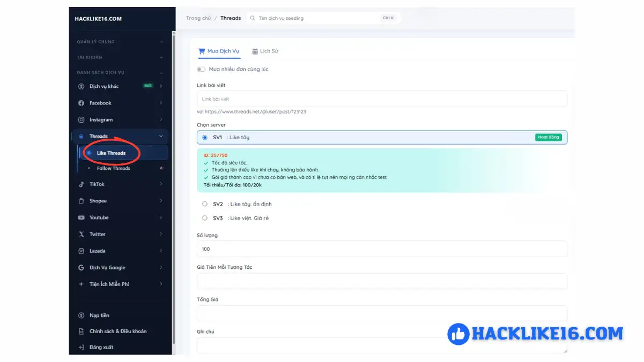Image resolution: width=644 pixels, height=362 pixels.
Task: Select the SV1 Like tây radio button
Action: (x=205, y=137)
